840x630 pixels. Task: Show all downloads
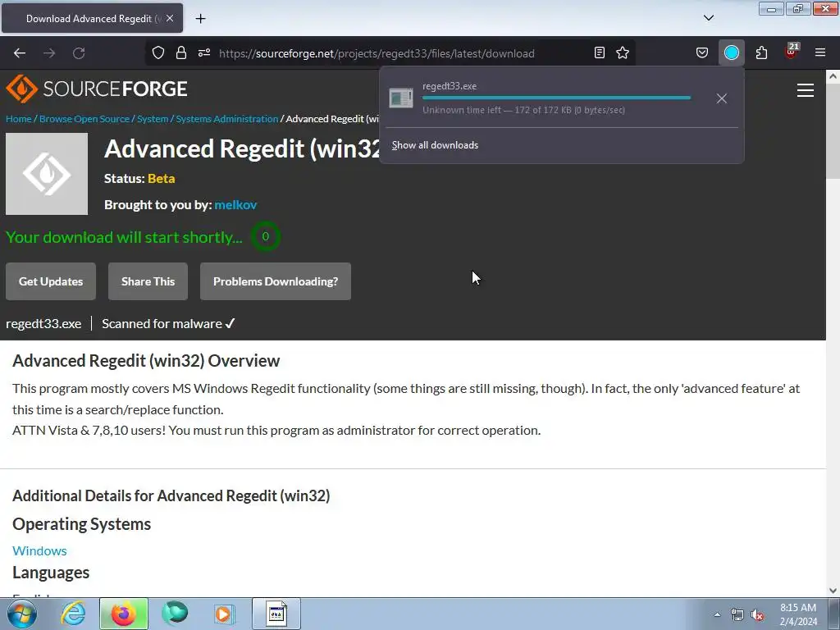click(435, 145)
